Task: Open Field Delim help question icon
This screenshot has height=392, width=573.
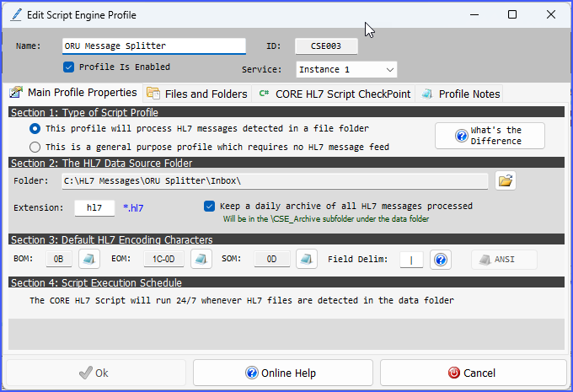Action: [441, 260]
